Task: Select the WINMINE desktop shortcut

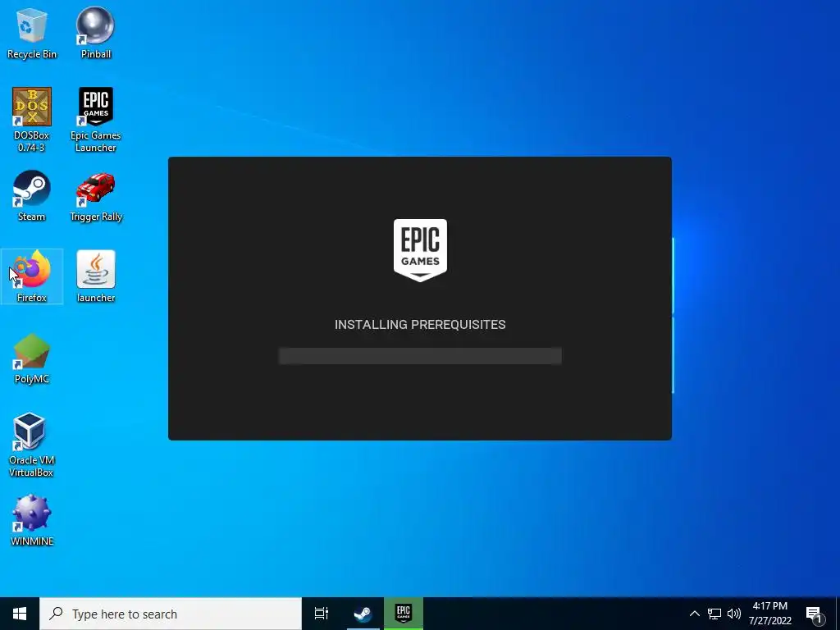Action: click(x=32, y=521)
